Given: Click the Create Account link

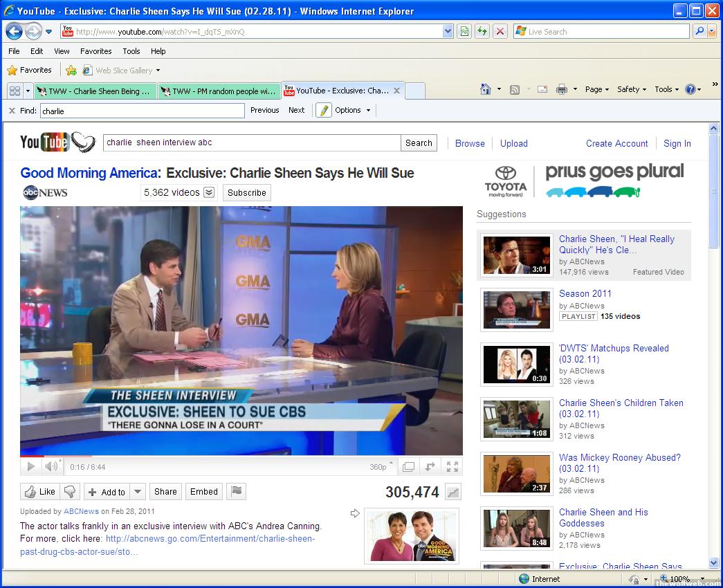Looking at the screenshot, I should (x=617, y=143).
